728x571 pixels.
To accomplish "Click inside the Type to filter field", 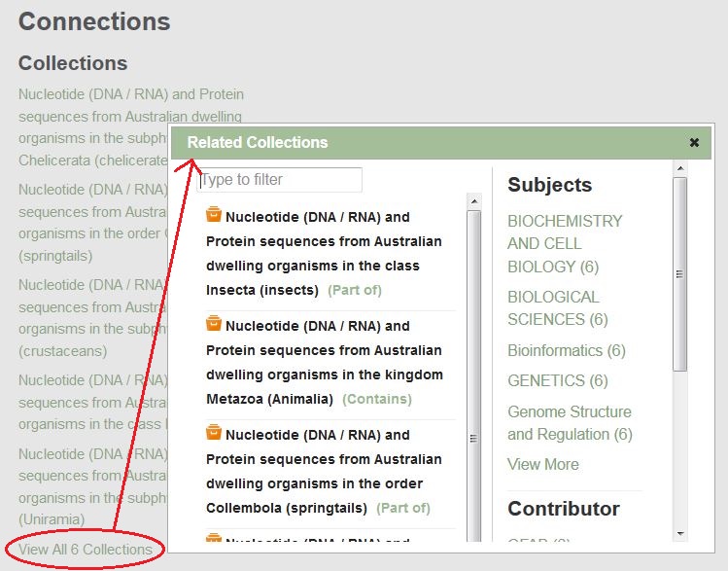I will 280,180.
